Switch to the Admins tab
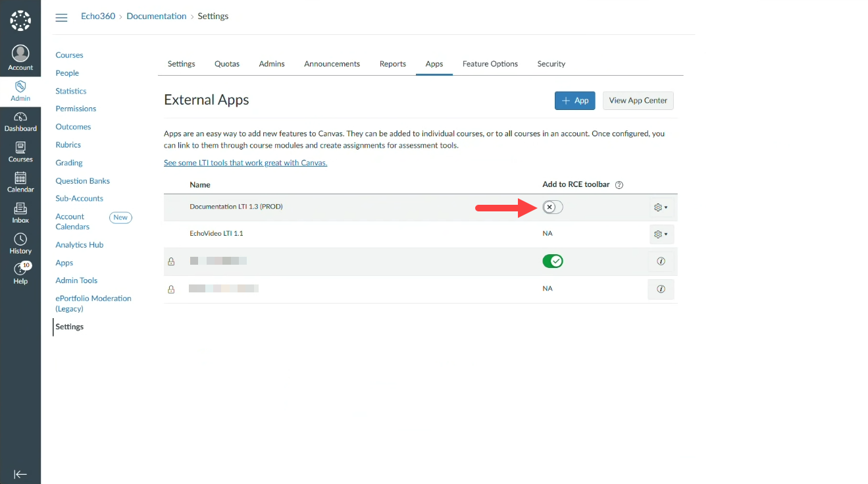 (272, 64)
